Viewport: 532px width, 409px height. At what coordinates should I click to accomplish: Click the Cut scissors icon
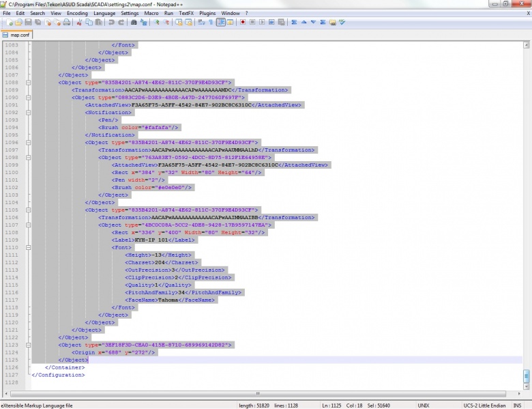coord(80,23)
